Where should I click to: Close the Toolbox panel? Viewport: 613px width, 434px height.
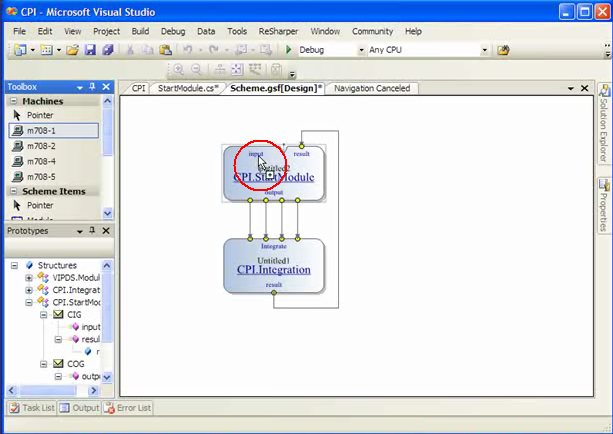[106, 86]
